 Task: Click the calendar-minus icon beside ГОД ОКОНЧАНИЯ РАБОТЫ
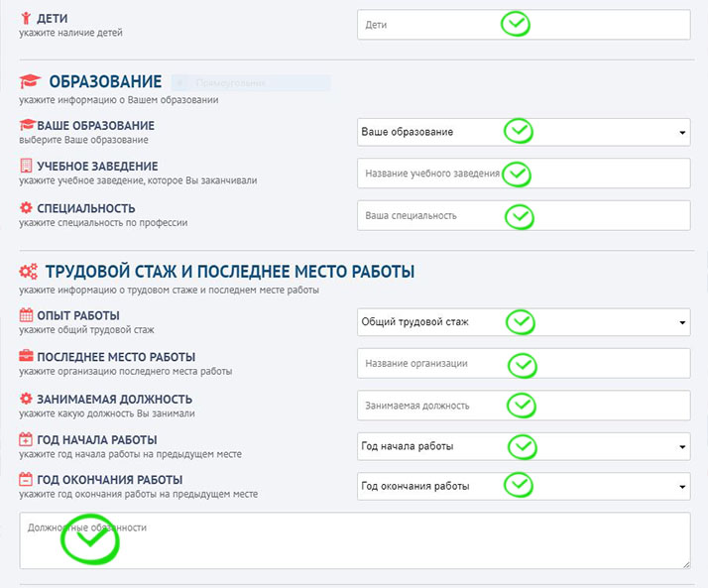26,481
